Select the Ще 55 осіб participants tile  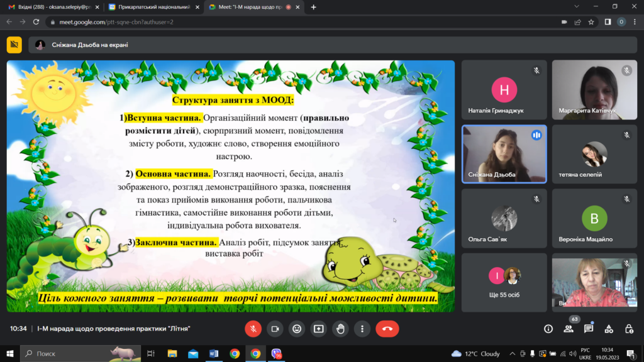point(504,282)
